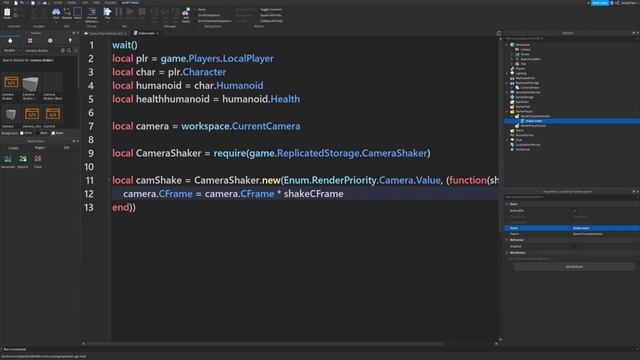The height and width of the screenshot is (360, 640).
Task: Click the Generate terrain tool
Action: (8, 161)
